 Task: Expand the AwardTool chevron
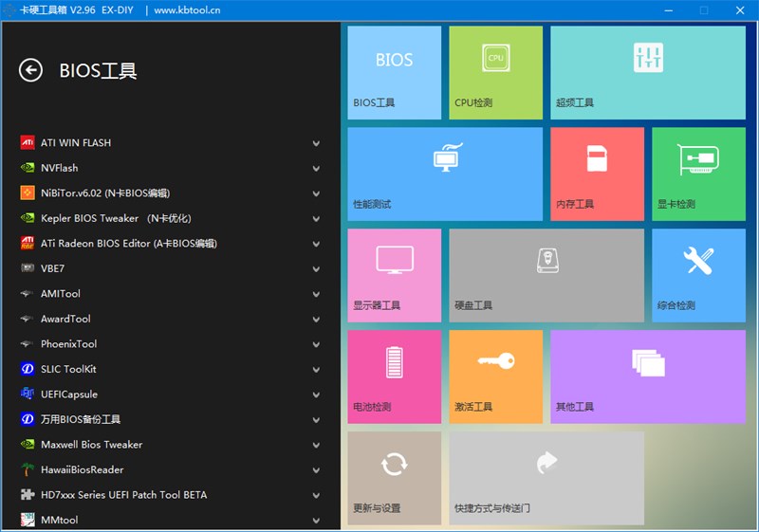[316, 320]
